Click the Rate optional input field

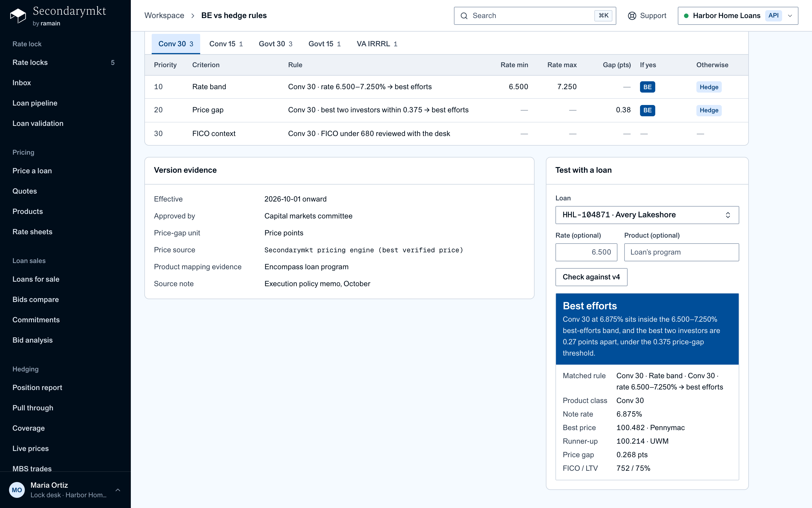pyautogui.click(x=586, y=252)
